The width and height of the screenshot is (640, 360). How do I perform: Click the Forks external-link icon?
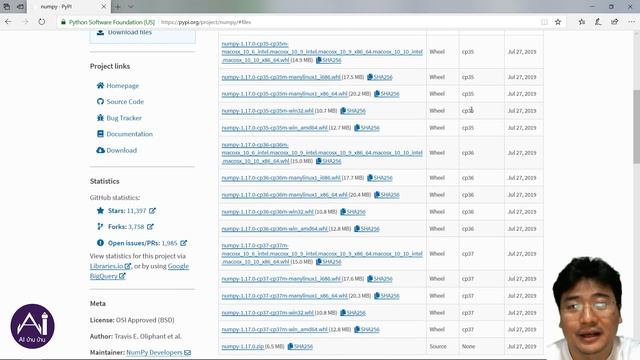click(150, 227)
